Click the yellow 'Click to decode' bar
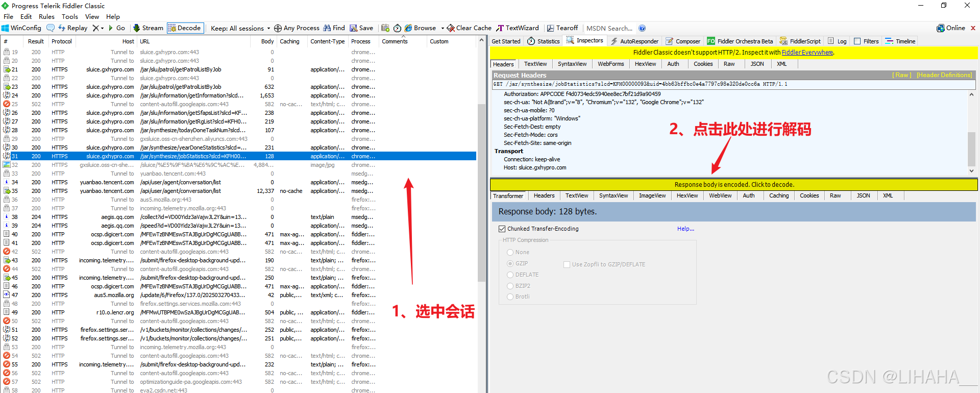The height and width of the screenshot is (393, 980). point(733,184)
